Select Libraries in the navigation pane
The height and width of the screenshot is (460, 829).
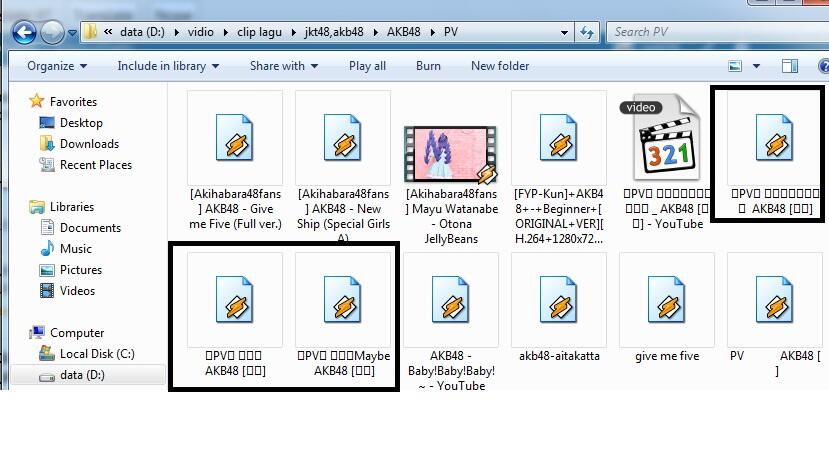(x=72, y=207)
